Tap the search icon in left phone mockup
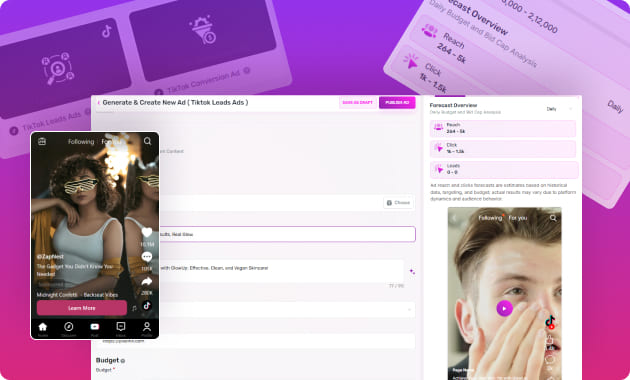 click(x=147, y=141)
